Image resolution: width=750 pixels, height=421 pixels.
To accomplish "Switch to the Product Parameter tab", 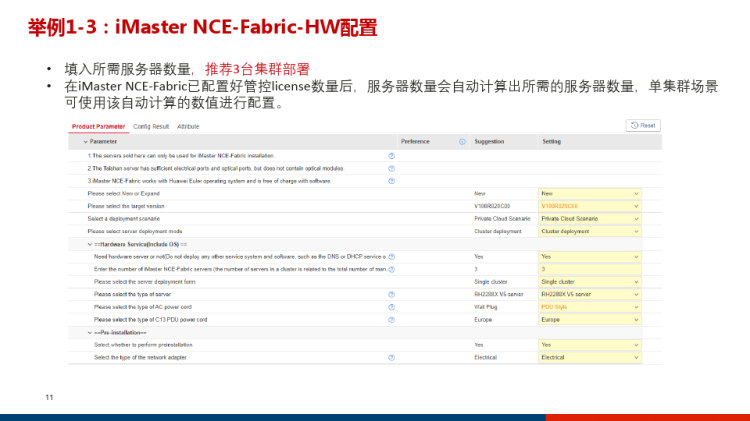I will (x=98, y=126).
